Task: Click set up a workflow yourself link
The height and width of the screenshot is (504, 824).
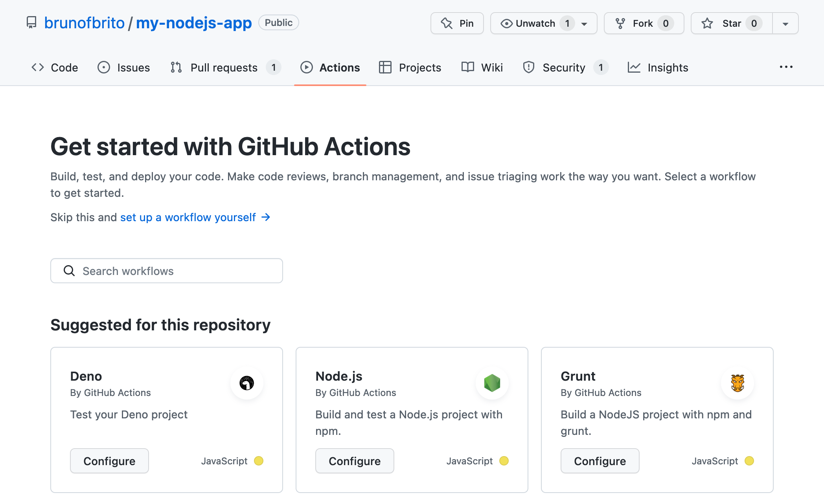Action: click(x=187, y=217)
